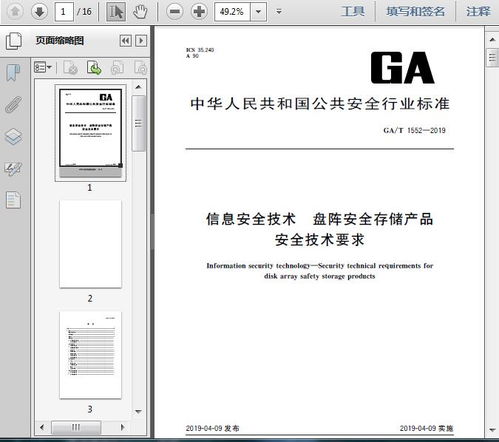Click thumbnail panel scroll left arrow
The image size is (499, 442).
tap(42, 427)
